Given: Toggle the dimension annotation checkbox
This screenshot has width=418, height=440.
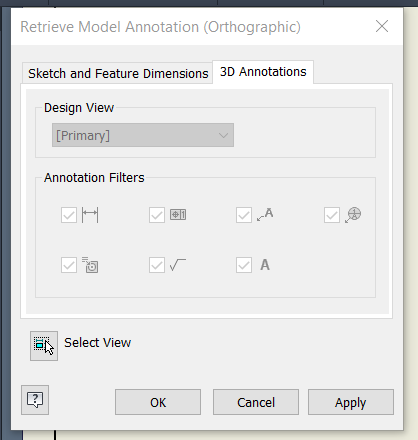Looking at the screenshot, I should click(69, 215).
